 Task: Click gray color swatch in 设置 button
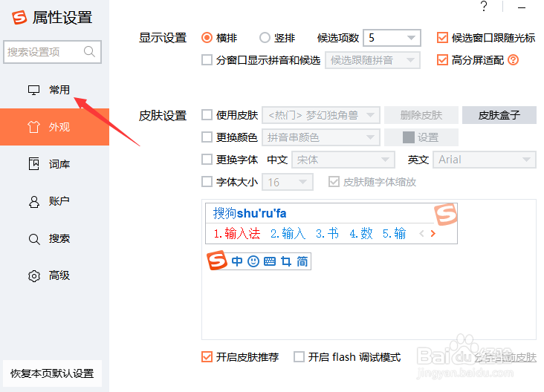(x=408, y=137)
